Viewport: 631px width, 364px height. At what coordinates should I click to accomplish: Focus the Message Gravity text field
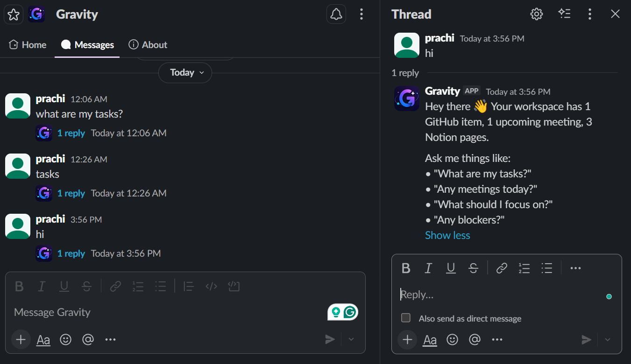click(168, 312)
